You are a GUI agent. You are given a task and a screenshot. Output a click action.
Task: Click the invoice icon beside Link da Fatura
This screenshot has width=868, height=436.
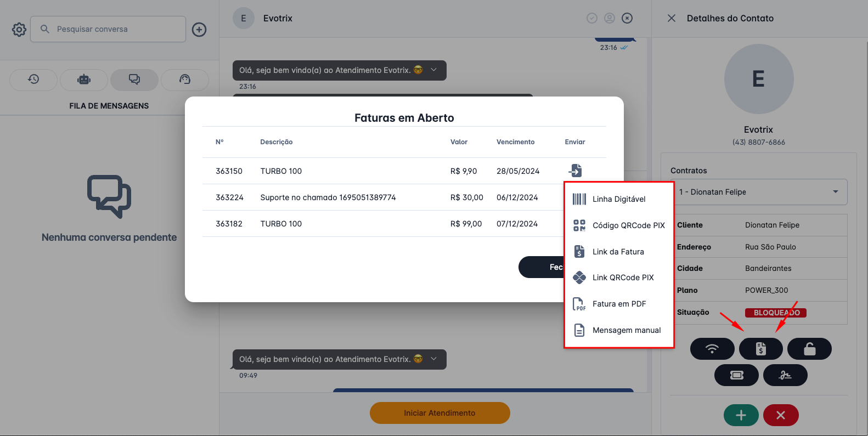tap(579, 252)
